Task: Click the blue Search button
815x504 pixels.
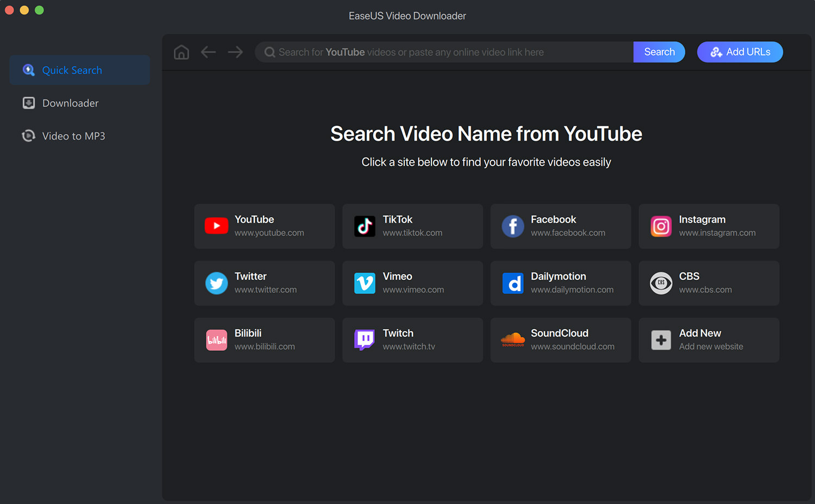Action: click(659, 52)
